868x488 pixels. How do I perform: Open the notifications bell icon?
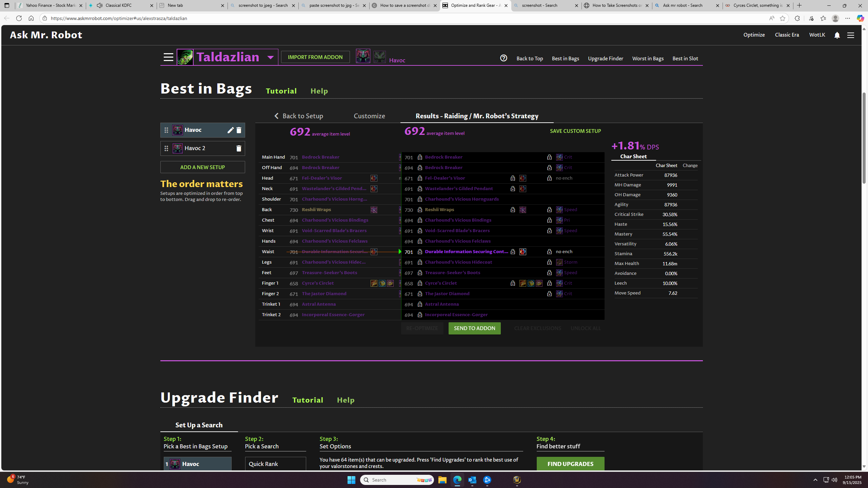click(837, 35)
